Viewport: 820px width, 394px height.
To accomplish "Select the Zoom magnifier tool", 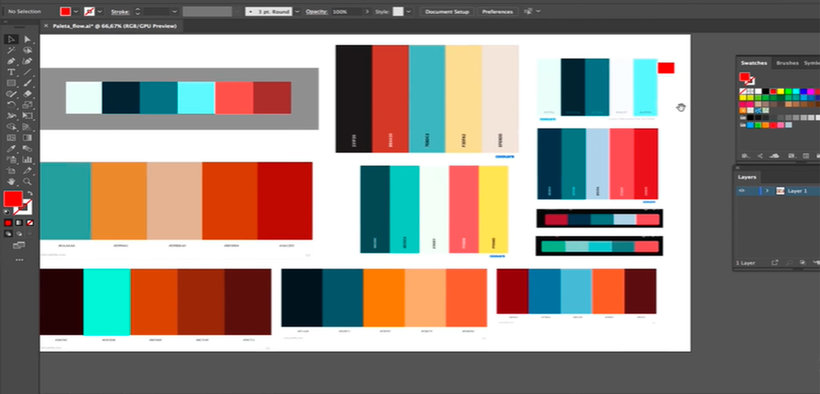I will pyautogui.click(x=28, y=182).
